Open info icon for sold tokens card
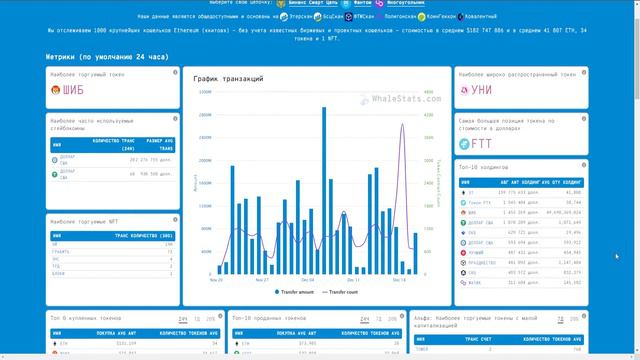Screen dimensions: 640x360 coord(402,316)
